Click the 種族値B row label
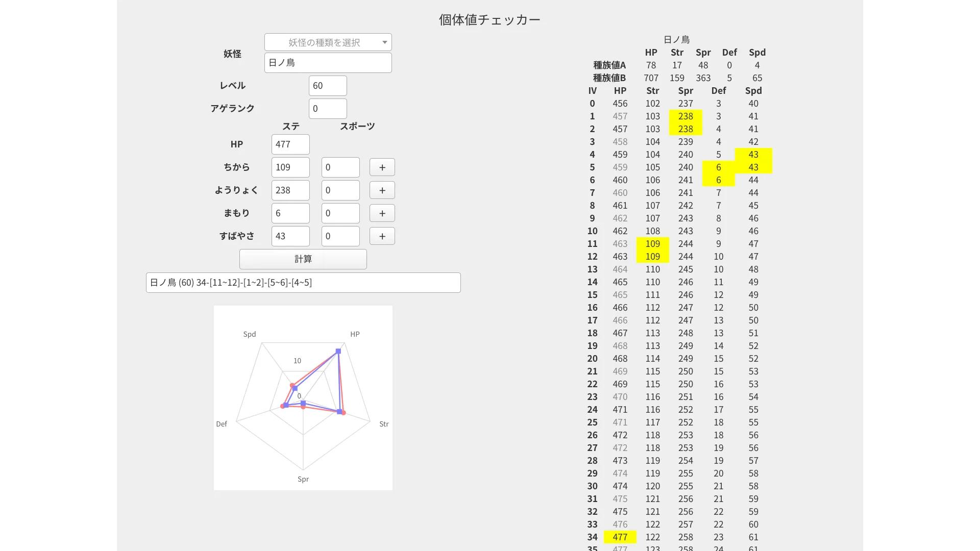This screenshot has height=551, width=980. point(609,78)
